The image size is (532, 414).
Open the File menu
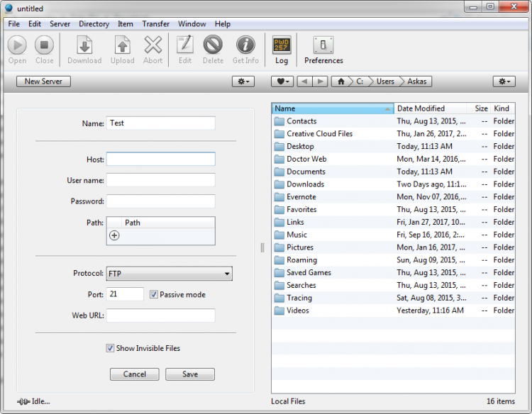[14, 24]
